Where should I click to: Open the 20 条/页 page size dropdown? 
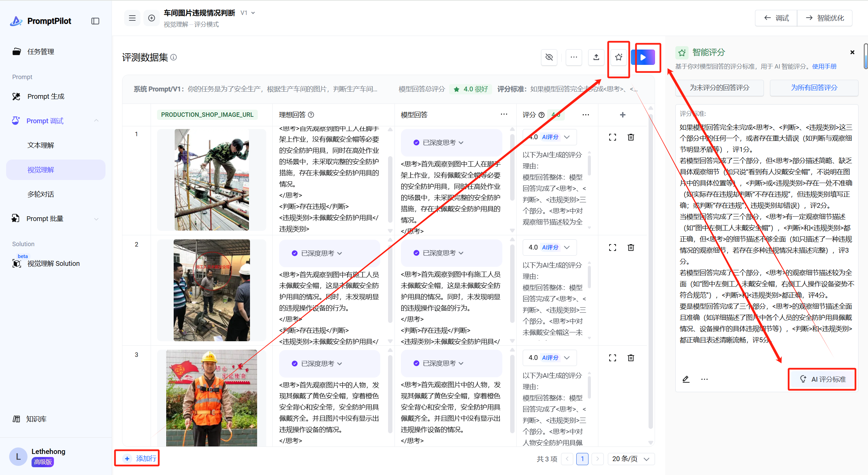(631, 459)
